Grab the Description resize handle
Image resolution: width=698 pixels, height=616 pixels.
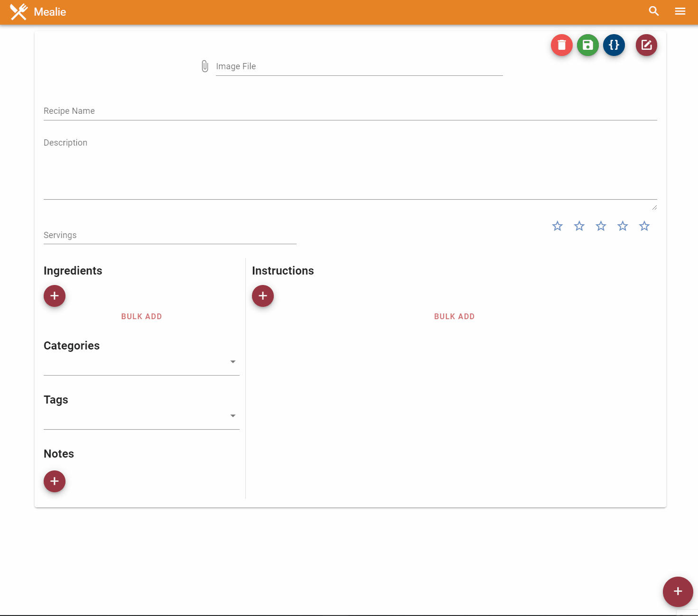pyautogui.click(x=654, y=207)
